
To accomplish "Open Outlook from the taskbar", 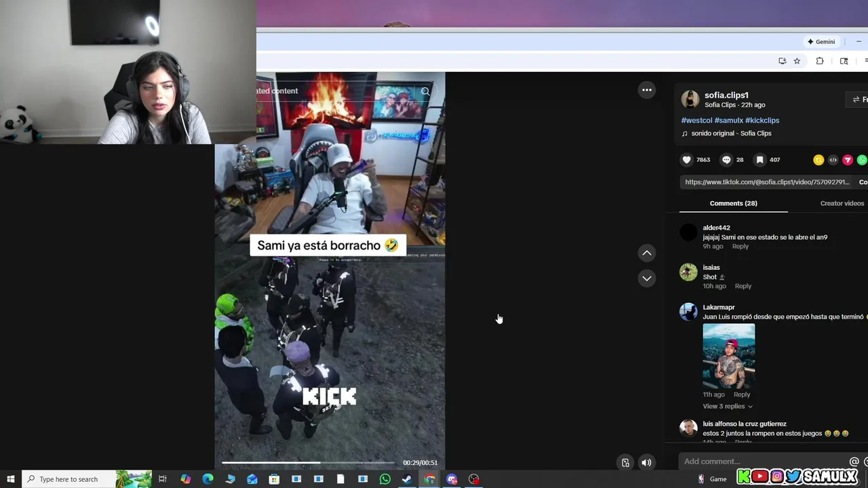I will coord(252,479).
